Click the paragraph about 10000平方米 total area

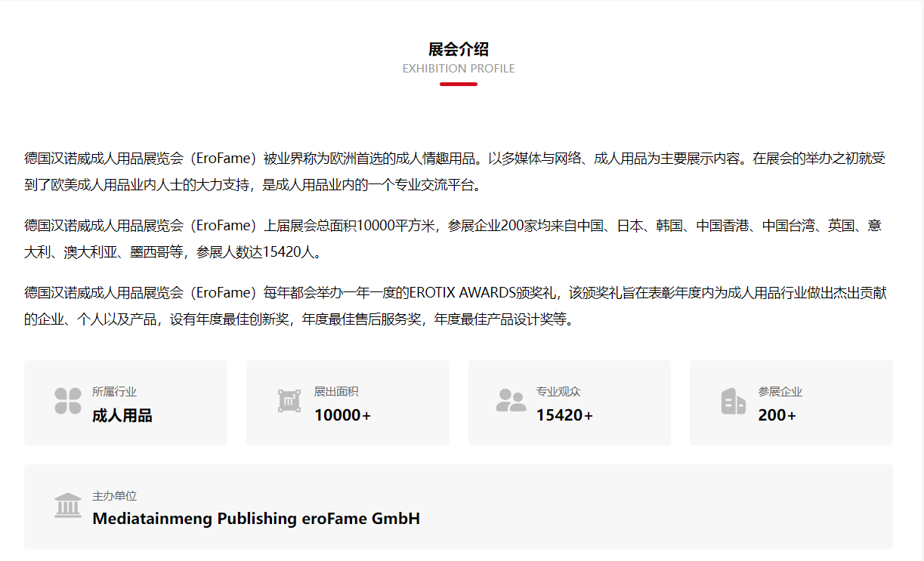pos(453,239)
